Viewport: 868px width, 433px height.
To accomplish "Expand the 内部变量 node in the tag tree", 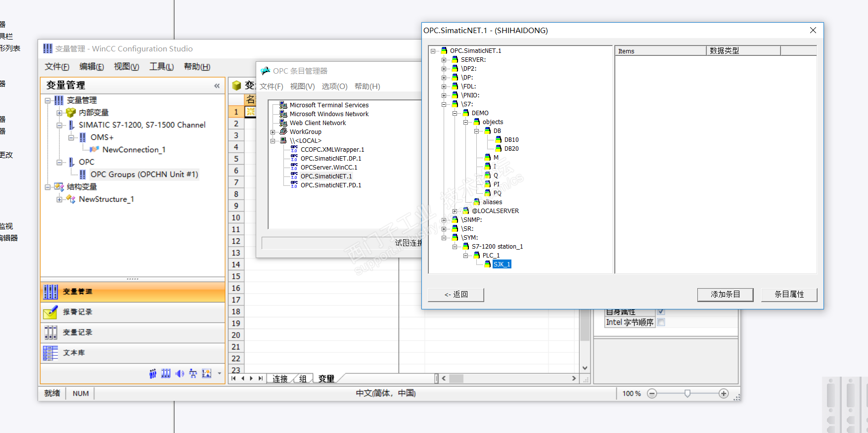I will 60,113.
